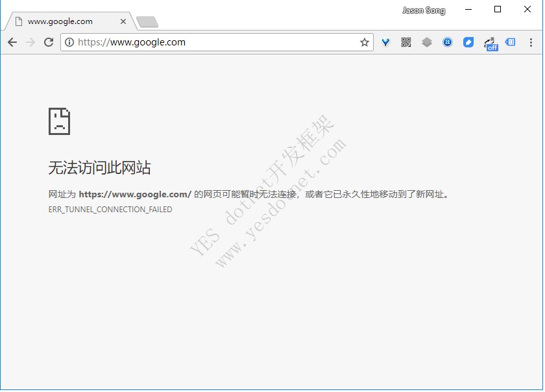Bookmark this page with the star
Image resolution: width=545 pixels, height=392 pixels.
tap(364, 42)
